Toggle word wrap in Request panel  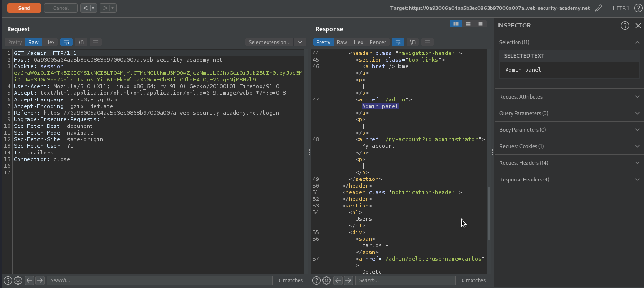click(66, 42)
